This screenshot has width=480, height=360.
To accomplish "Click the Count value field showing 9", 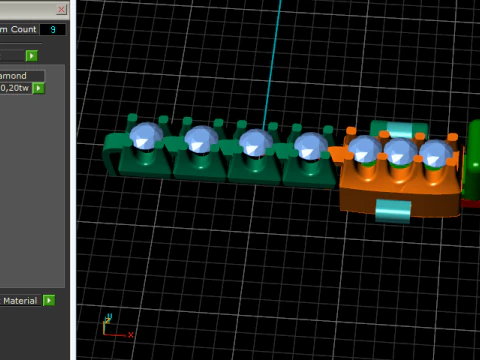I will pyautogui.click(x=53, y=30).
